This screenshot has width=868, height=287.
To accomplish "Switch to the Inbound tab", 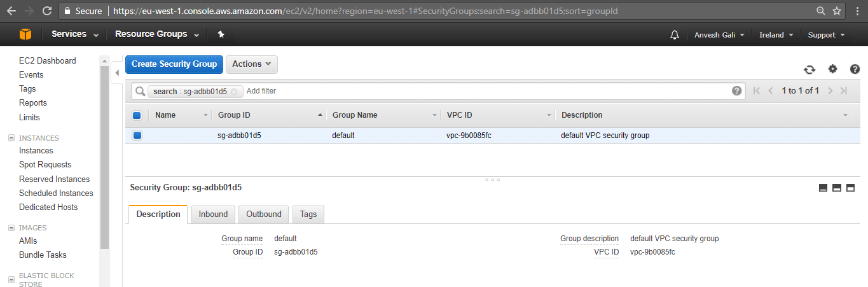I will click(213, 214).
